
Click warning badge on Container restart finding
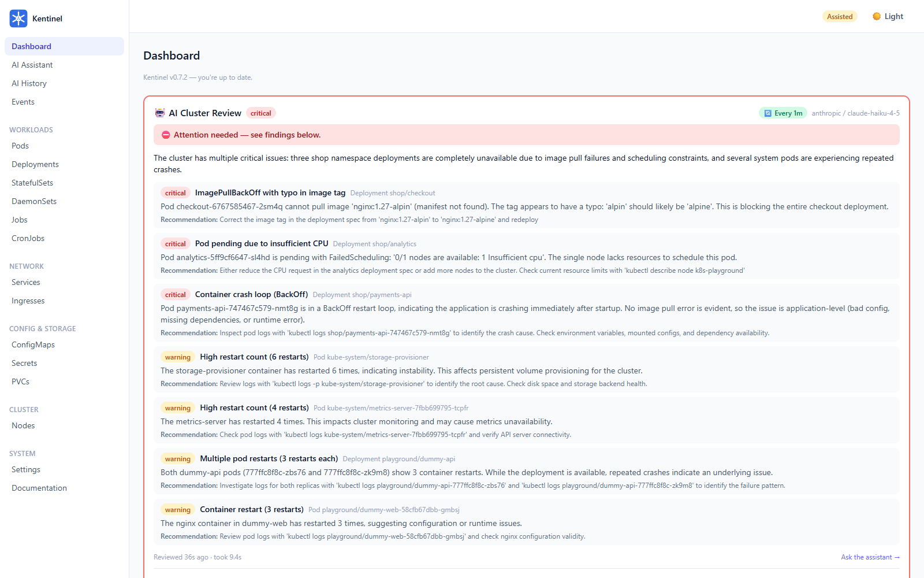click(178, 510)
